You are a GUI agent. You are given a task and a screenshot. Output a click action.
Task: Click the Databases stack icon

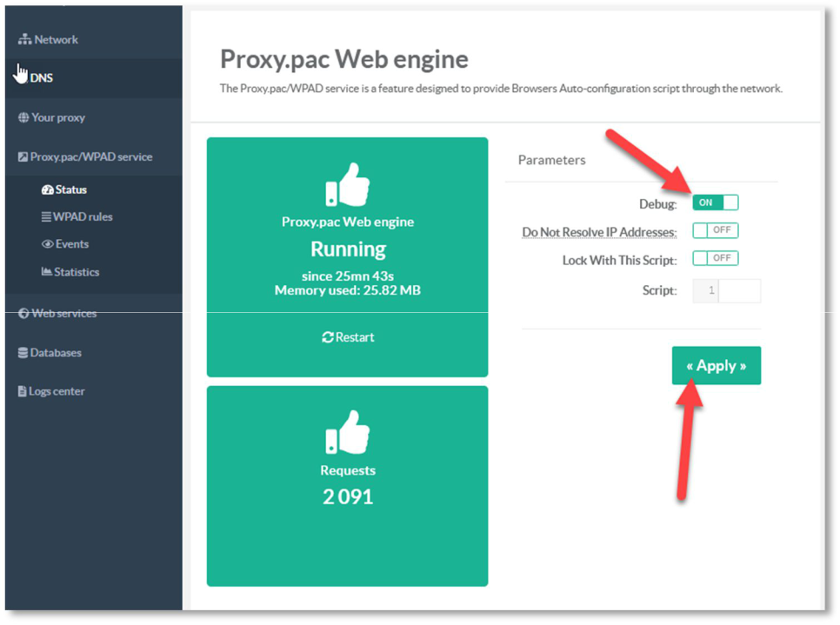(23, 353)
